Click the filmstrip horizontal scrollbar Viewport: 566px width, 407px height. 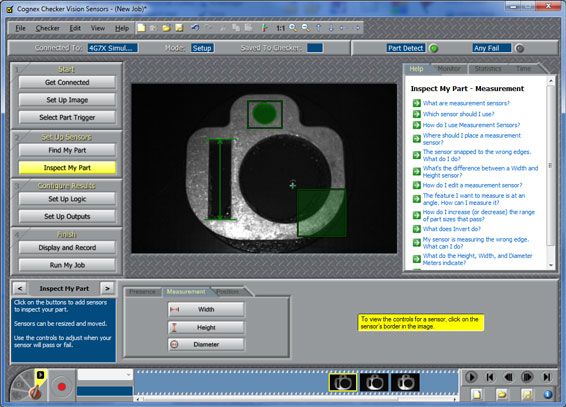(x=296, y=399)
